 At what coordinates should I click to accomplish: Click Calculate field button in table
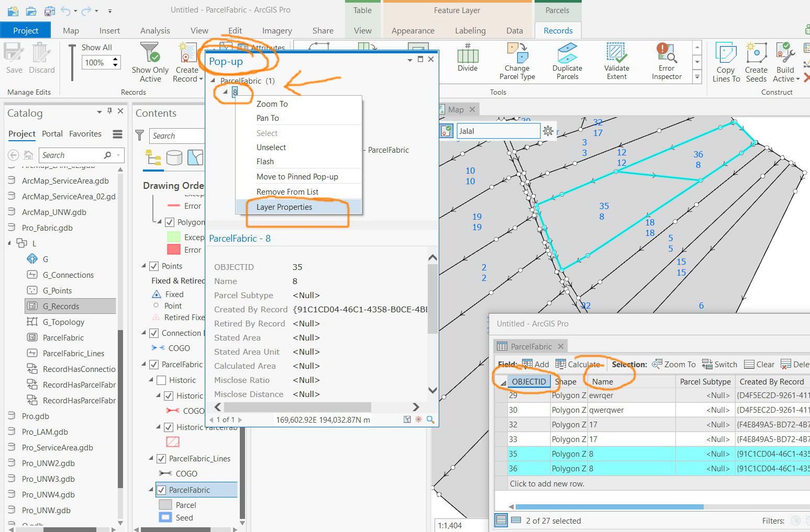tap(578, 364)
